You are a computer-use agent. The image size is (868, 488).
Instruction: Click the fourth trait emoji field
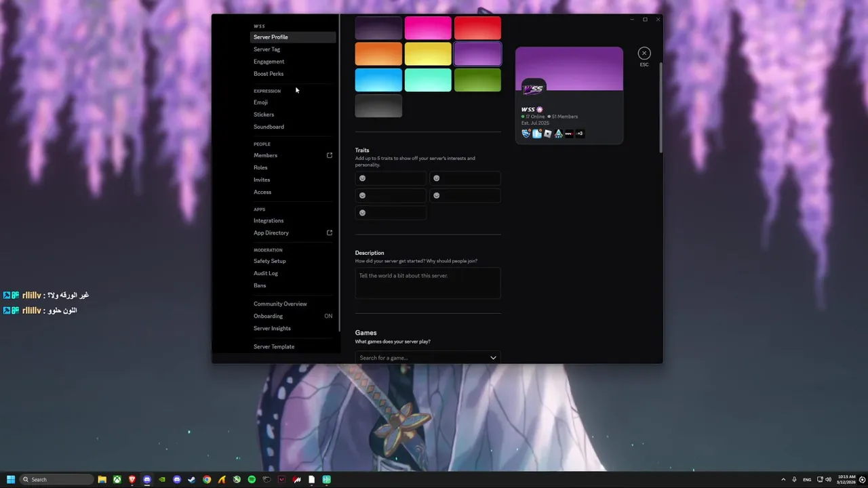click(465, 195)
